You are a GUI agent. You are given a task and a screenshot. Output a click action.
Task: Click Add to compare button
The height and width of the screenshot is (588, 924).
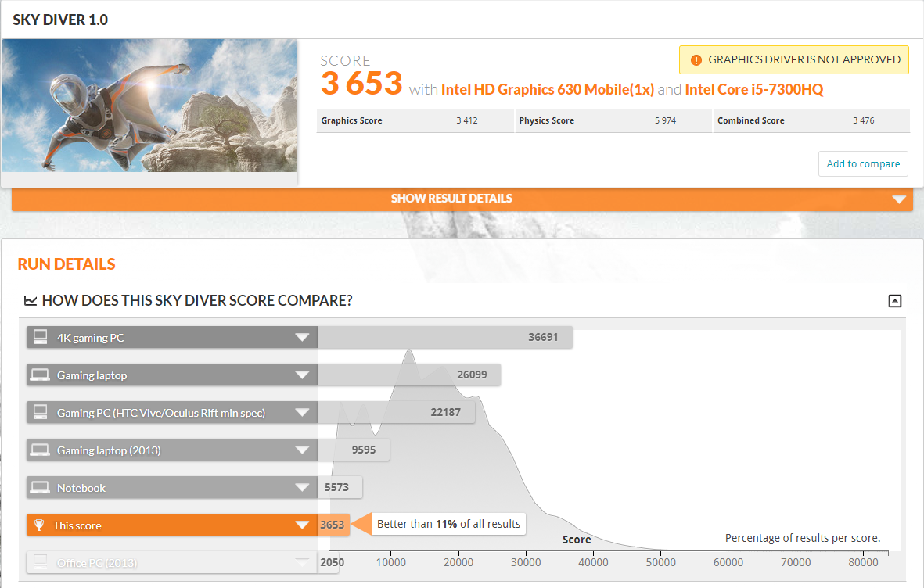(x=863, y=163)
